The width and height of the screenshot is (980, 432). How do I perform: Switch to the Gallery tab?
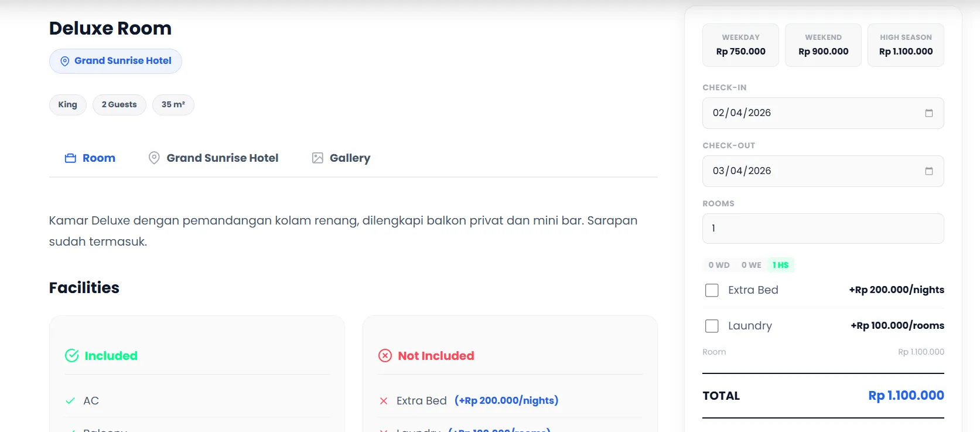(x=350, y=158)
